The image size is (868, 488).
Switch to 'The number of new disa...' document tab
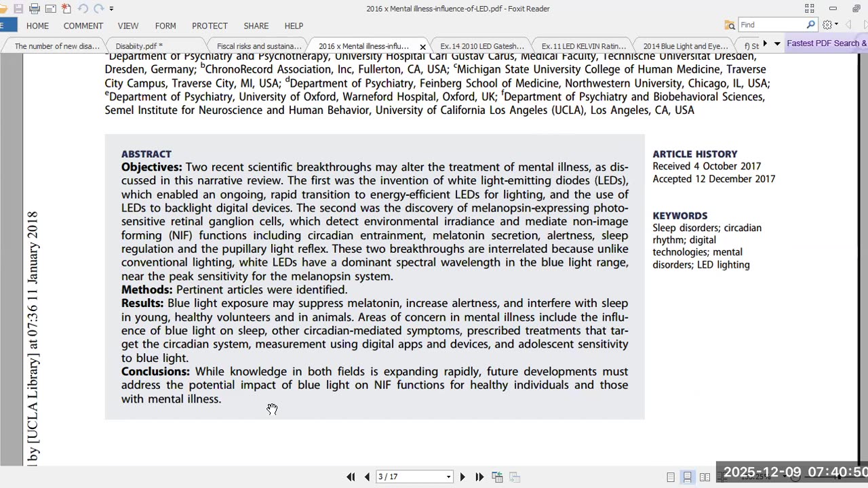tap(57, 46)
